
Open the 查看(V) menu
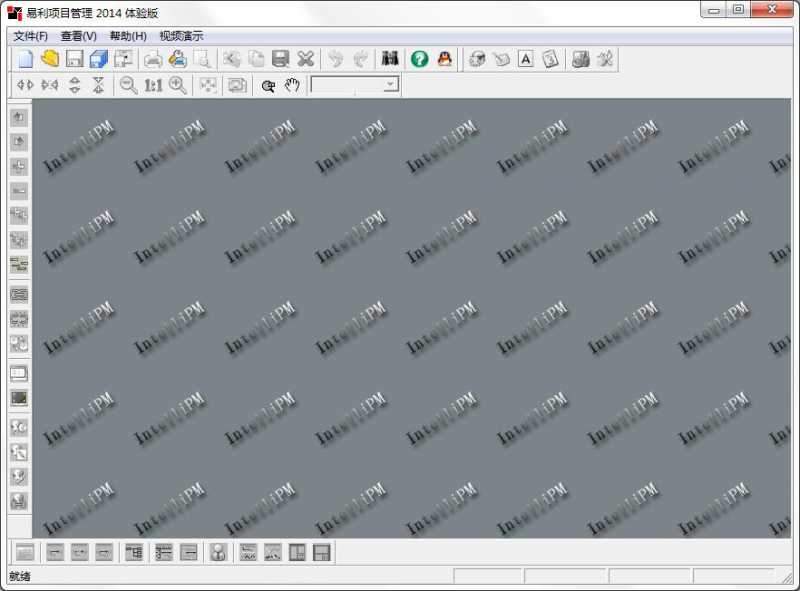click(79, 36)
